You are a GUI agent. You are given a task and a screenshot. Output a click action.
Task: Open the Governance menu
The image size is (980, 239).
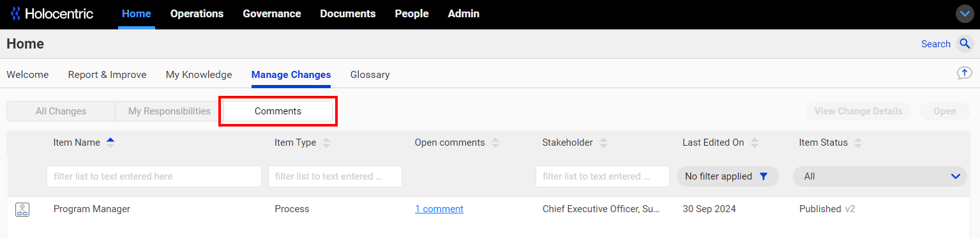pyautogui.click(x=272, y=13)
